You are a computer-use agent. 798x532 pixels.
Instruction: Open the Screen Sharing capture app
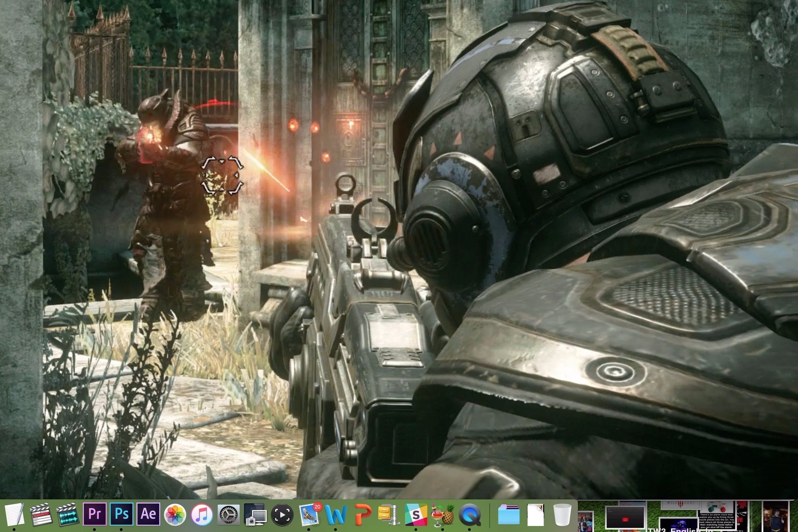tap(255, 514)
